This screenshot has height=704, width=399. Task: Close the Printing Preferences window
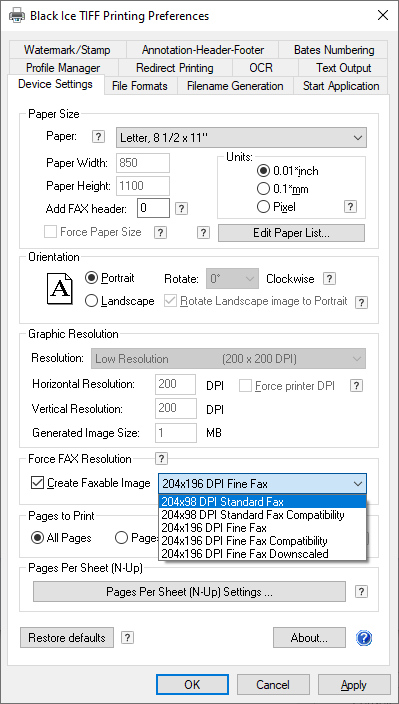382,16
